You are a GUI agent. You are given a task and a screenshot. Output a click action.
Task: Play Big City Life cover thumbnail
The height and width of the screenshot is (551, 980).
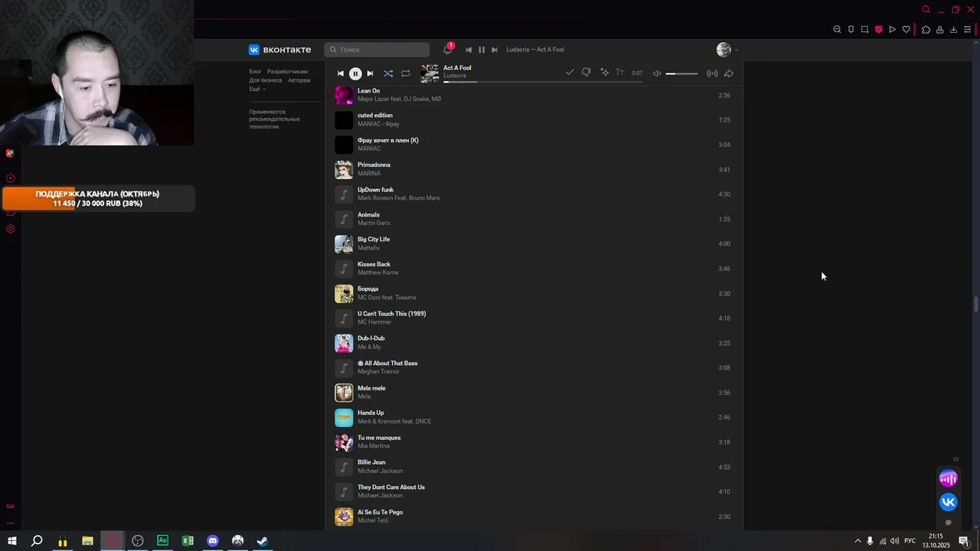click(x=344, y=243)
